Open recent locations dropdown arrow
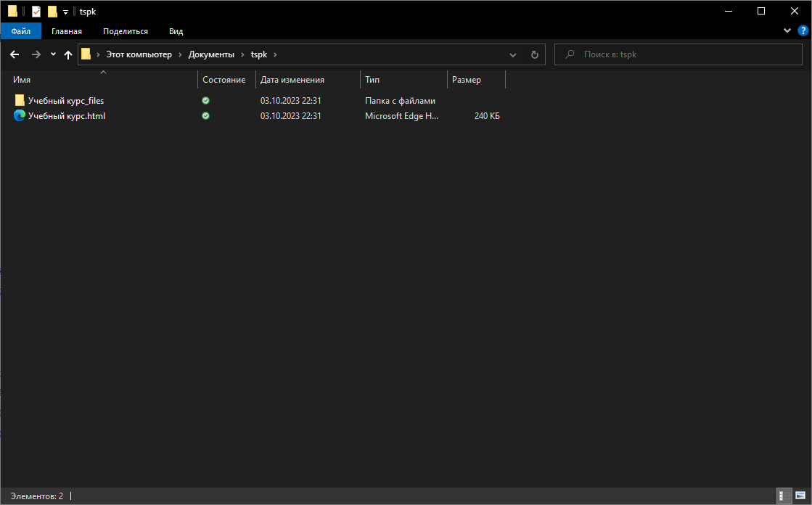 coord(53,54)
